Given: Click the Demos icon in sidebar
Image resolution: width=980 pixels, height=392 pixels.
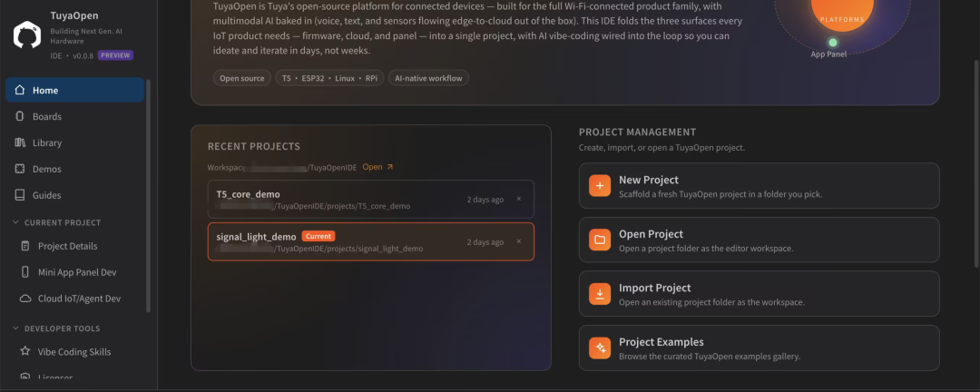Looking at the screenshot, I should (20, 169).
